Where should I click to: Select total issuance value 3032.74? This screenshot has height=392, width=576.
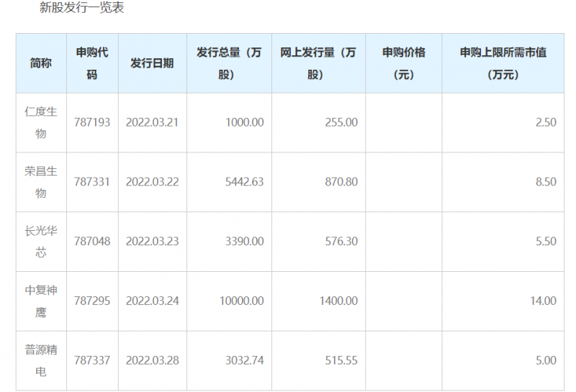(x=244, y=360)
